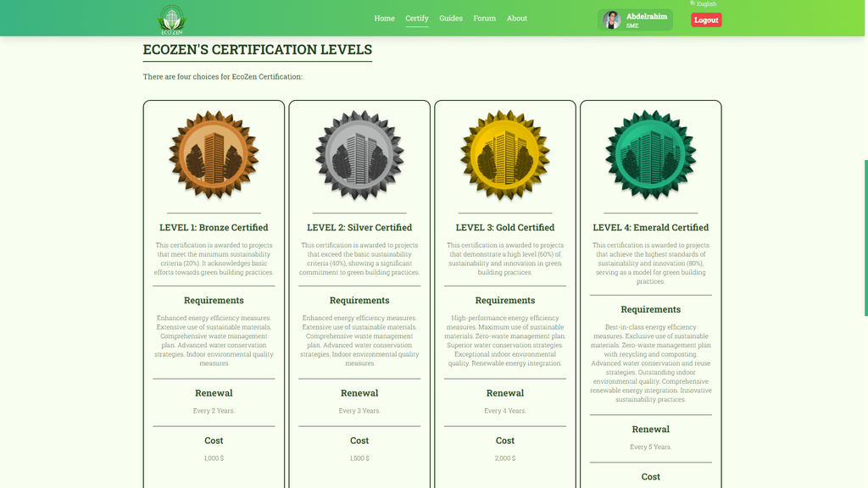This screenshot has height=488, width=868.
Task: Click the Gold requirements paragraph text
Action: point(505,341)
